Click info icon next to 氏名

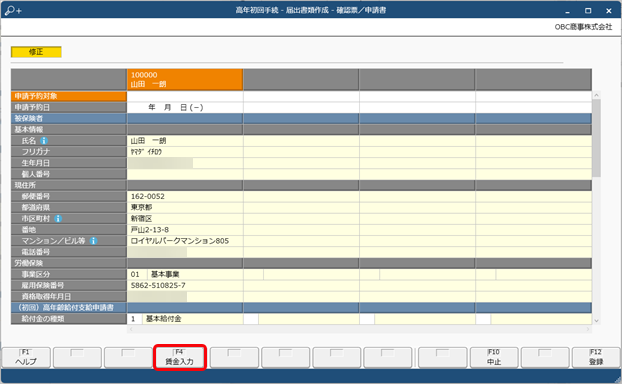pyautogui.click(x=44, y=141)
